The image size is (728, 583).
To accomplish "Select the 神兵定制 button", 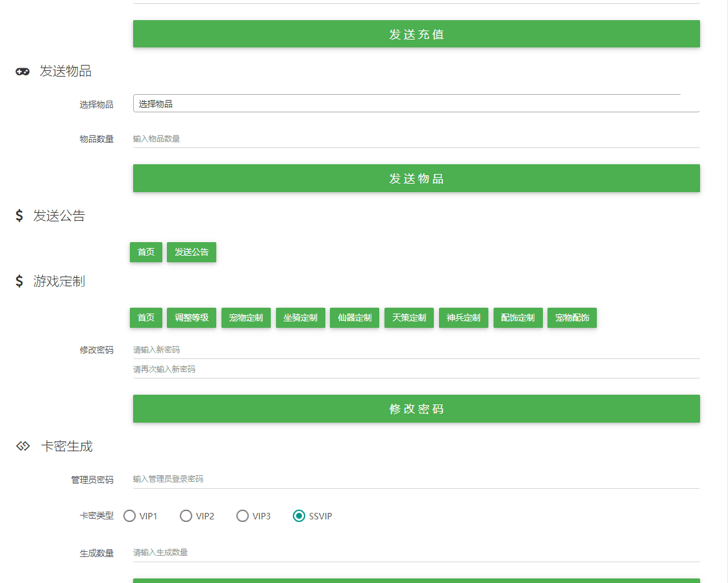I will [x=464, y=318].
